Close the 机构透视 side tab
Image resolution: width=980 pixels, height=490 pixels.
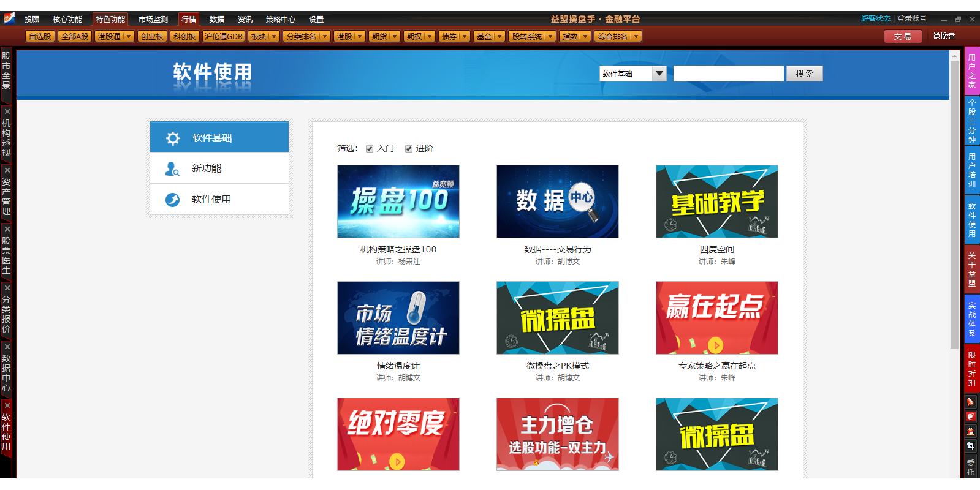point(7,111)
